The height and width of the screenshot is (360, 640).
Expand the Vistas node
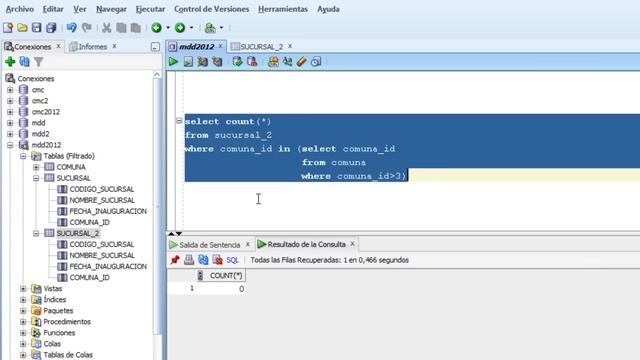point(23,289)
